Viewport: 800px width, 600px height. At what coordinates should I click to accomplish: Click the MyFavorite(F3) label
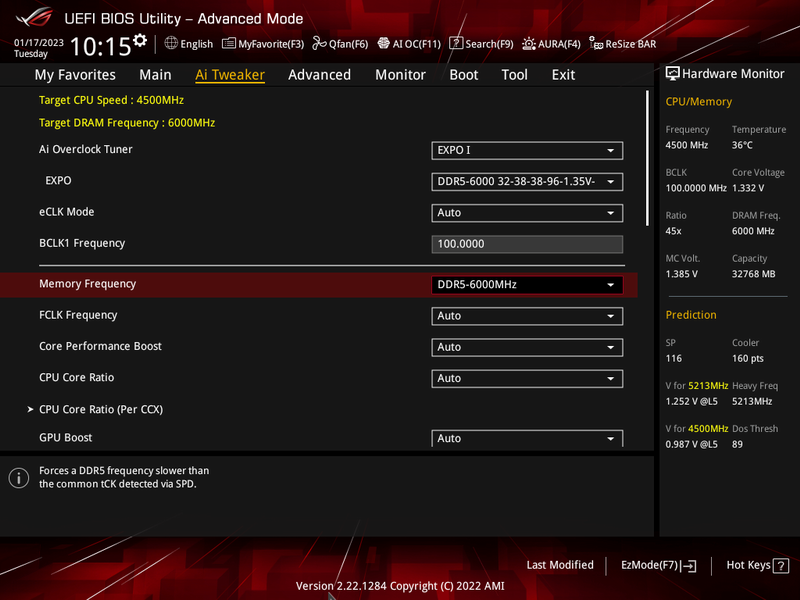pos(271,44)
